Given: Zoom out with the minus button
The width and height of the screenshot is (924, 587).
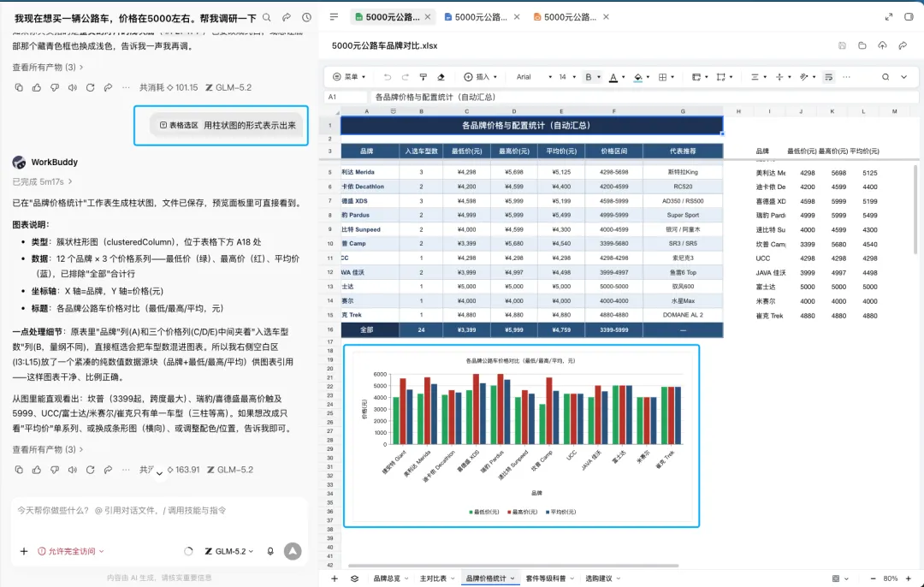Looking at the screenshot, I should (873, 578).
